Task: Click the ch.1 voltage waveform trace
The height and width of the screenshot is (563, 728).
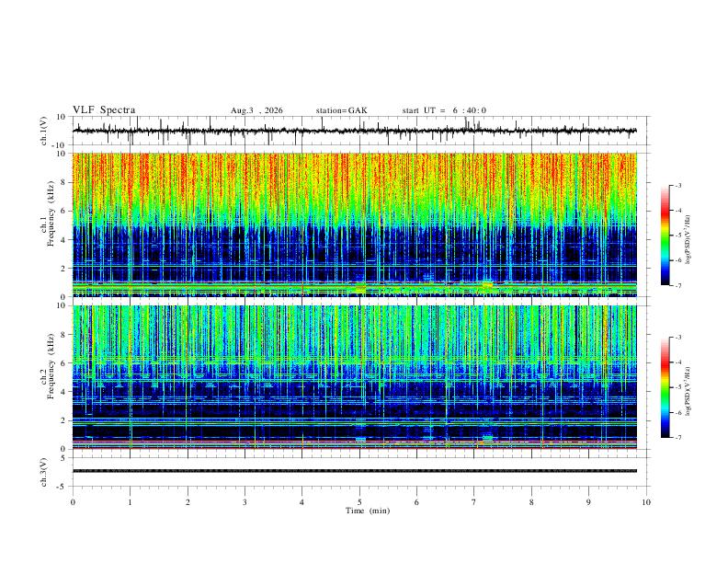Action: point(355,131)
